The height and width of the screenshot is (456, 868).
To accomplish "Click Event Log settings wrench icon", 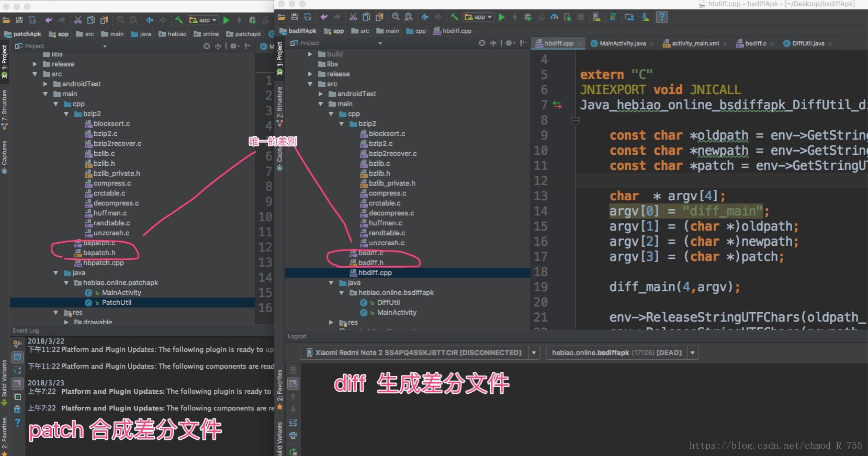I will (x=17, y=344).
